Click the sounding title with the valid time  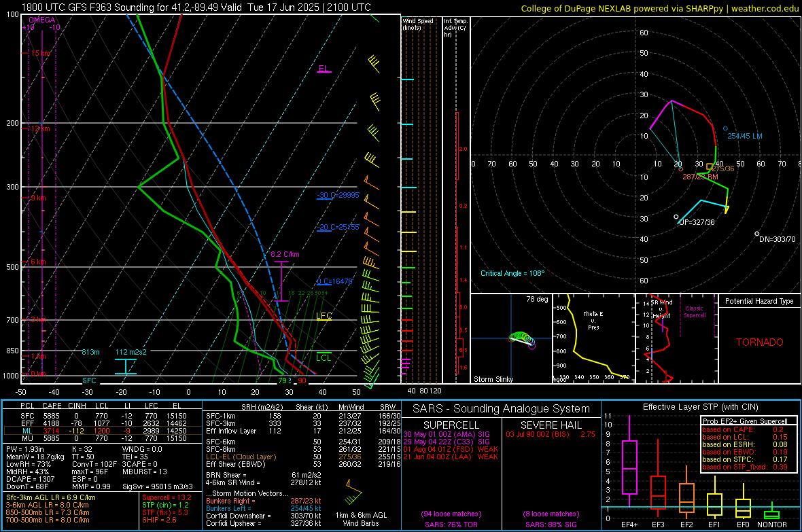(196, 7)
